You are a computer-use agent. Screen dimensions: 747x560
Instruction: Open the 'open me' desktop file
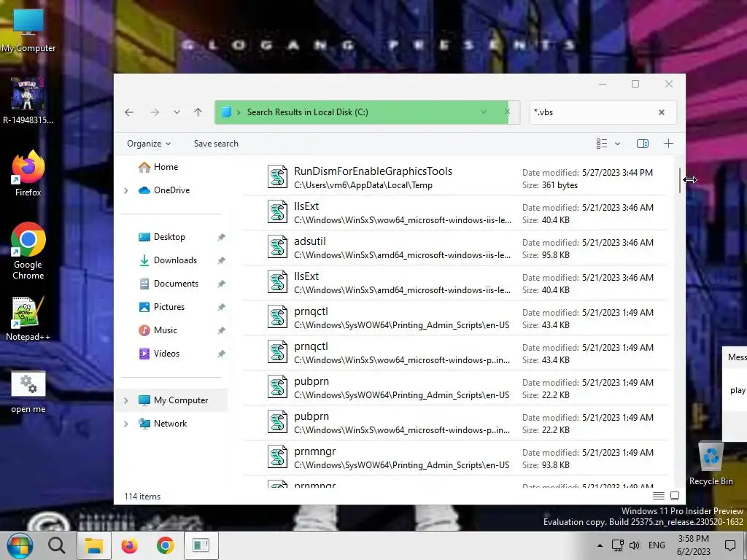tap(28, 392)
